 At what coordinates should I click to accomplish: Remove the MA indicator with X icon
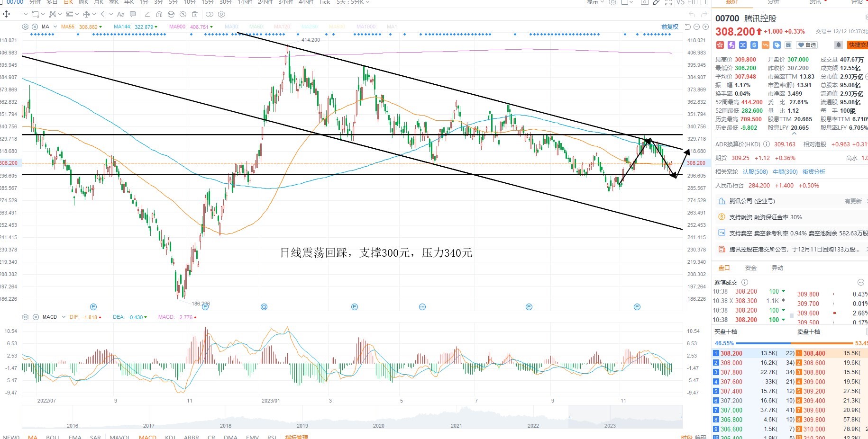[x=35, y=27]
